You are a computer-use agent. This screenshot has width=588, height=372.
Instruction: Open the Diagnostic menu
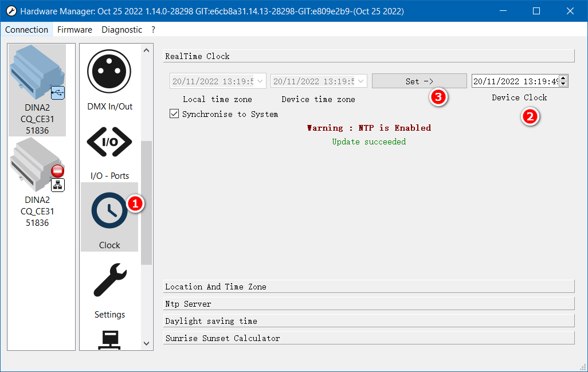point(121,30)
